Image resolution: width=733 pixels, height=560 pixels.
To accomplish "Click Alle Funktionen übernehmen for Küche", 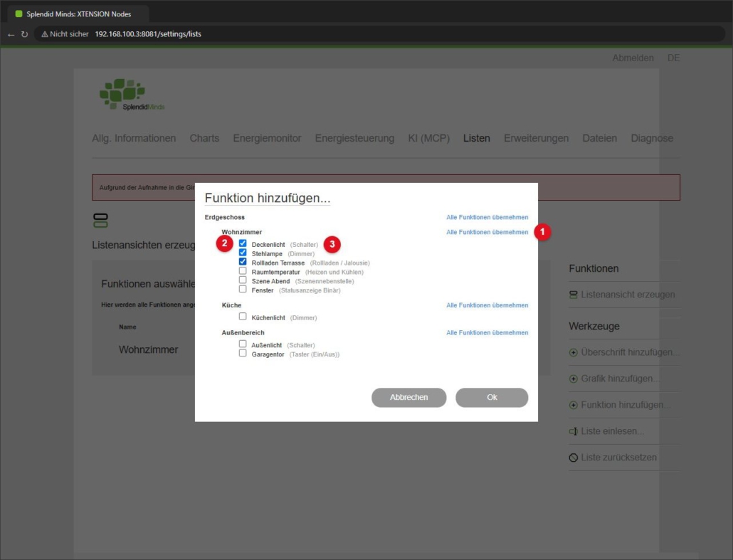I will (487, 305).
